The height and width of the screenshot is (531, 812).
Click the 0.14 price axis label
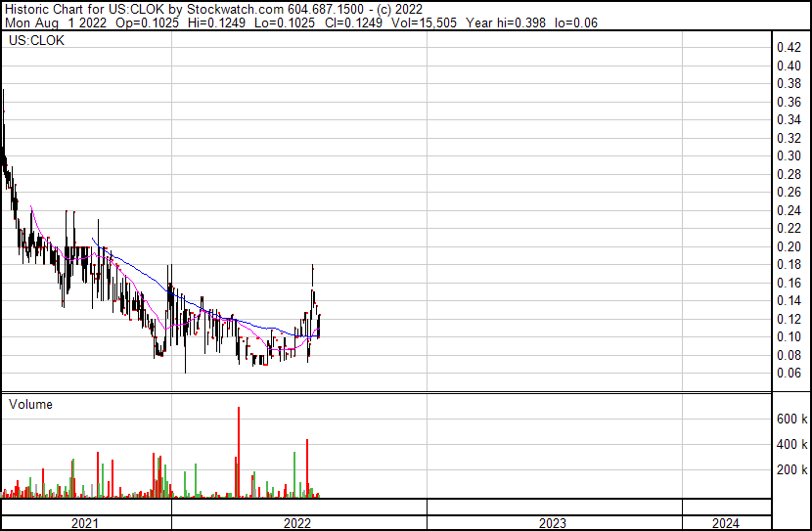[x=789, y=300]
